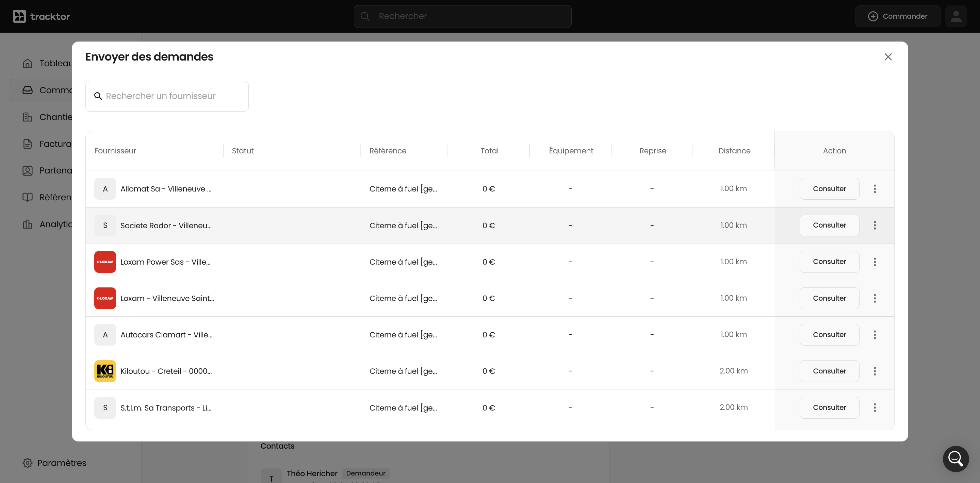Open Analytics in the sidebar

(x=47, y=224)
